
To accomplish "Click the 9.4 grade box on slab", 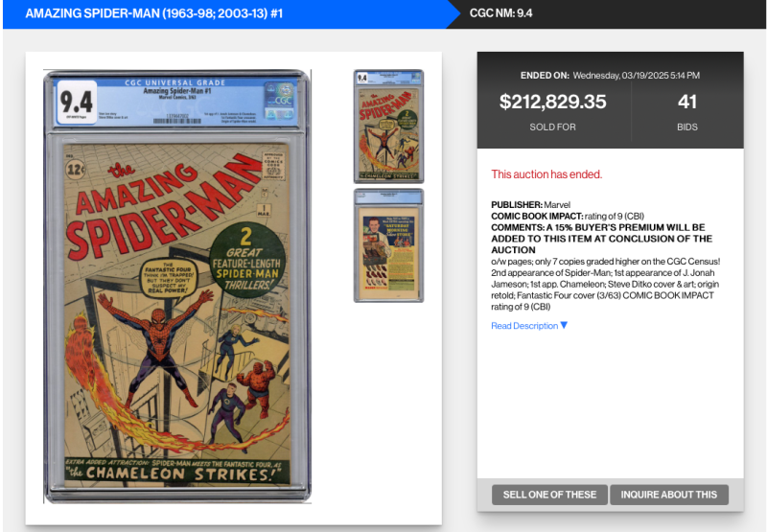I will [77, 102].
